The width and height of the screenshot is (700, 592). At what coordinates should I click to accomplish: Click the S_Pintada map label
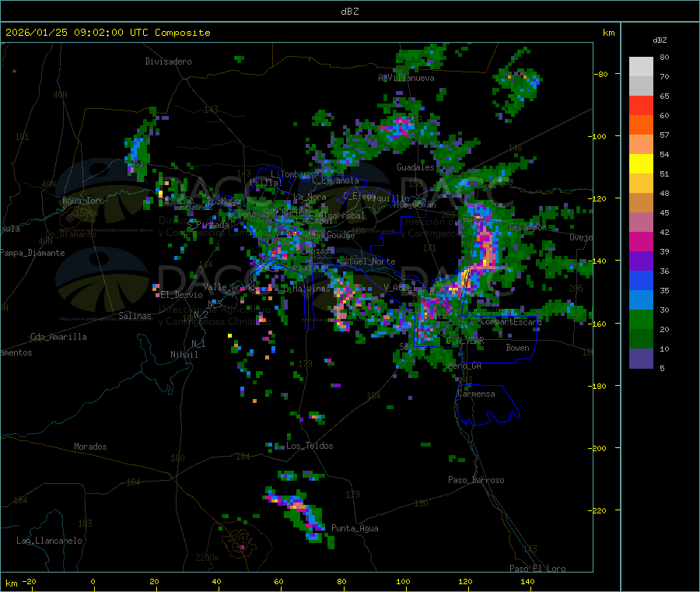[x=208, y=225]
